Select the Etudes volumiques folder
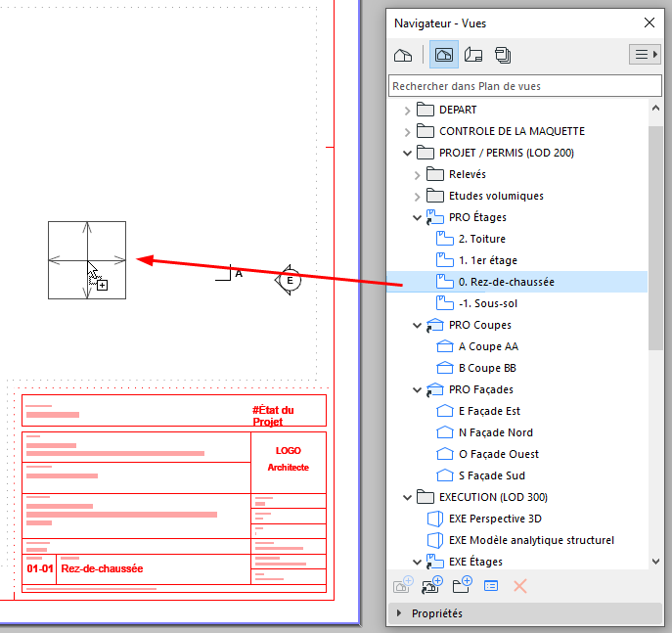Image resolution: width=672 pixels, height=633 pixels. click(x=496, y=196)
